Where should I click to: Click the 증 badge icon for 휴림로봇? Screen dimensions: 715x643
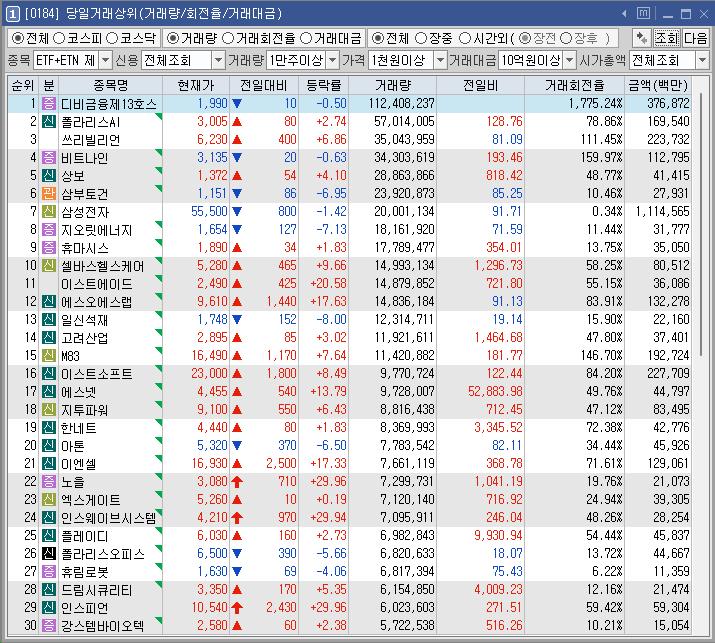click(x=49, y=571)
